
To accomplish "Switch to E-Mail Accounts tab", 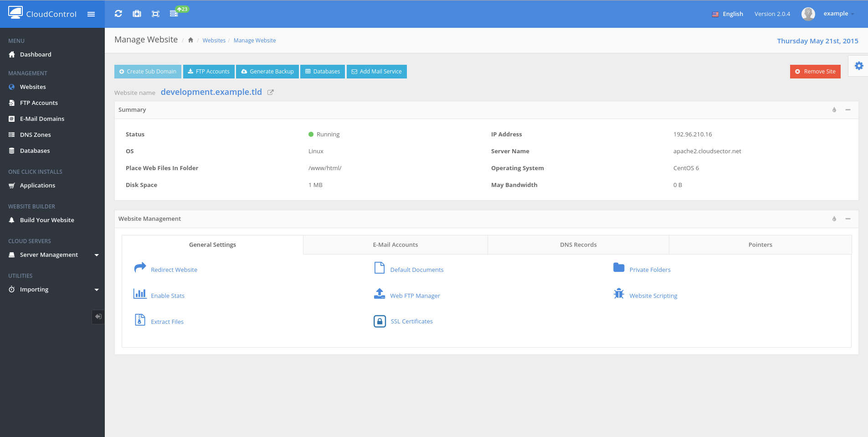I will point(395,245).
